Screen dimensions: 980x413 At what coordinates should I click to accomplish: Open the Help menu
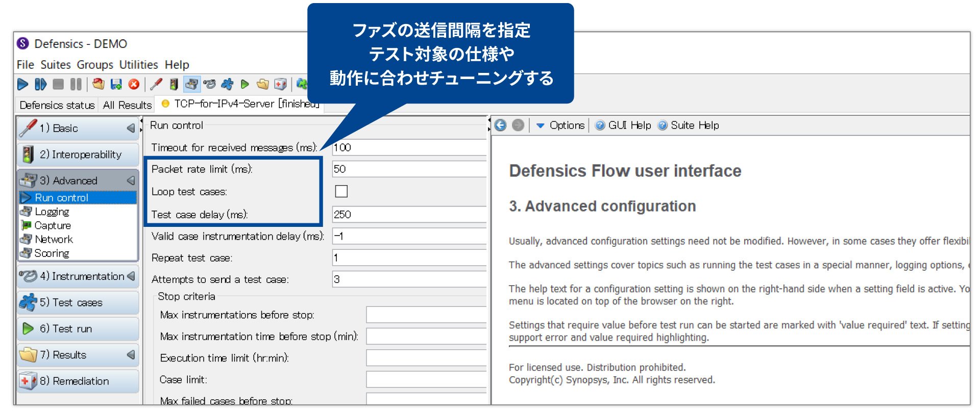(x=177, y=65)
